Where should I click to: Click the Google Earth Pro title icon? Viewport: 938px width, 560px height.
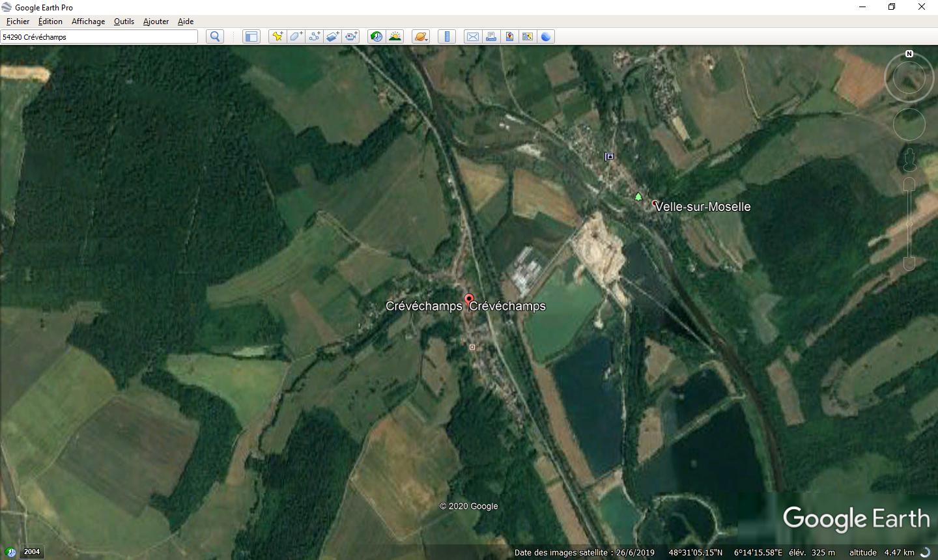(7, 7)
